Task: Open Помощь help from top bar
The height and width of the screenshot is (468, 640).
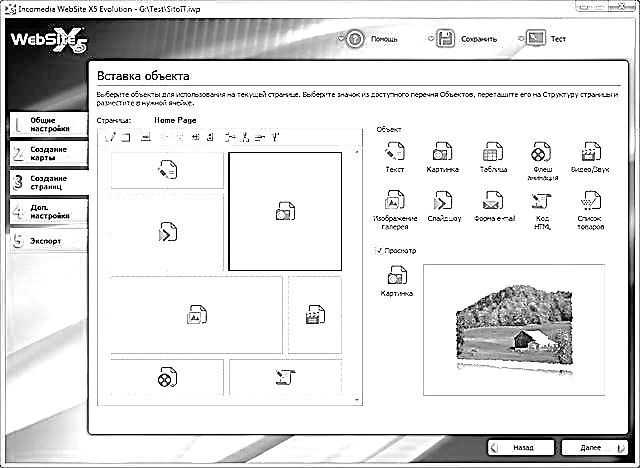Action: pyautogui.click(x=372, y=39)
